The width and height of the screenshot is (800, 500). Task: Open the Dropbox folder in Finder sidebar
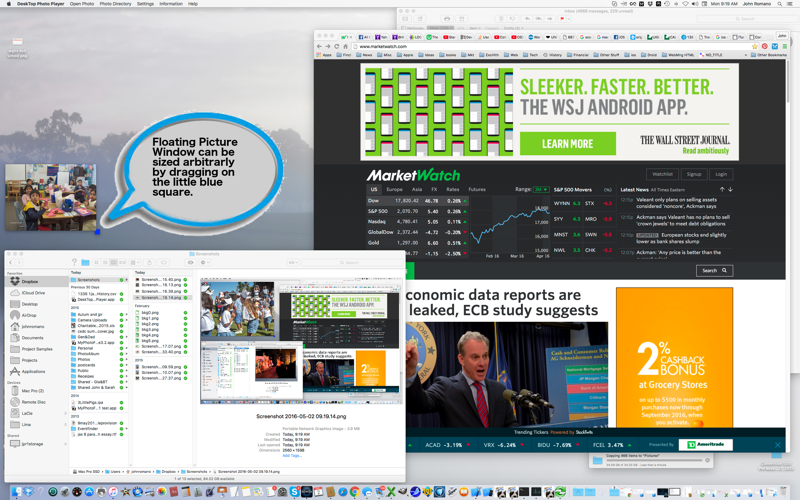click(36, 281)
